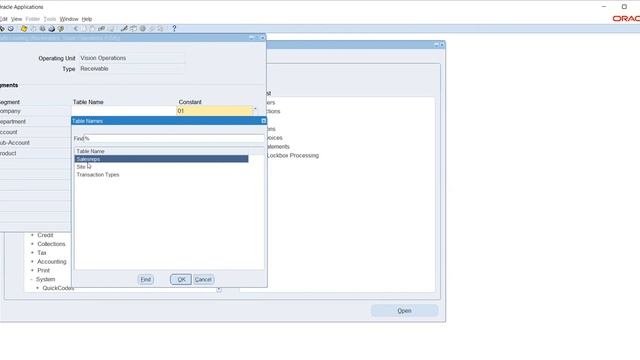Click the Close Form toolbar icon
The height and width of the screenshot is (360, 640).
click(61, 29)
